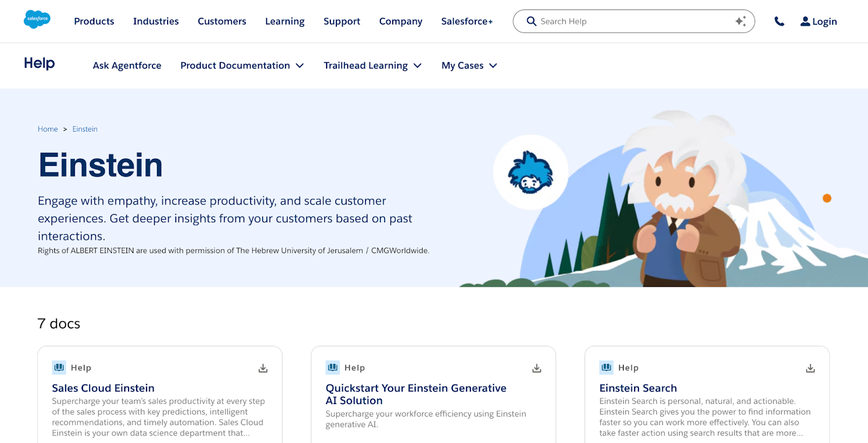Go to Home breadcrumb
The height and width of the screenshot is (443, 868).
pos(48,129)
